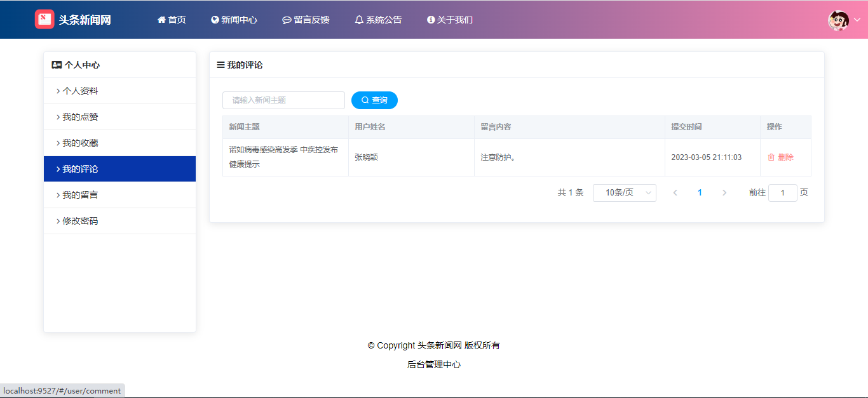The width and height of the screenshot is (868, 398).
Task: Click the info icon for 关于我们
Action: click(431, 20)
